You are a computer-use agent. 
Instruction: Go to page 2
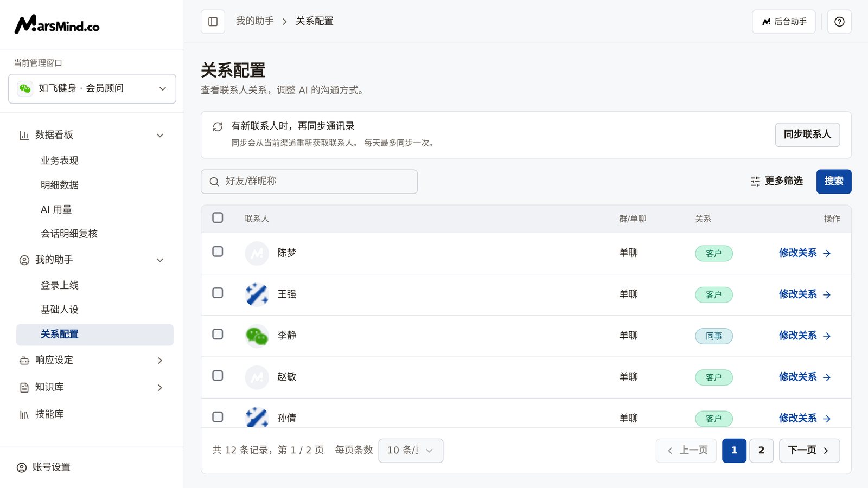[x=761, y=451]
